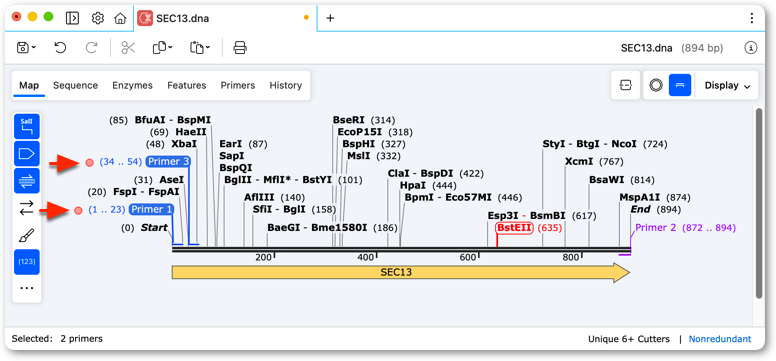The image size is (776, 361).
Task: Click the Nonredundant link
Action: point(720,339)
